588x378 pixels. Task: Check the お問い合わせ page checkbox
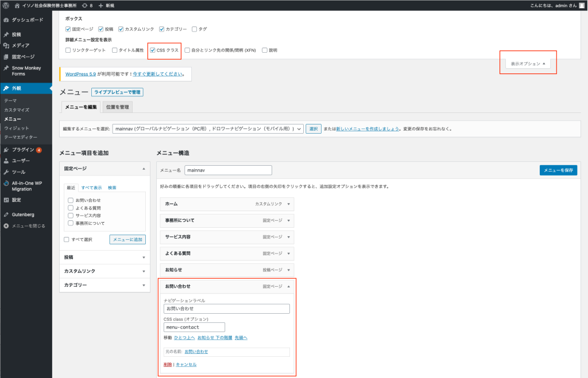(71, 200)
